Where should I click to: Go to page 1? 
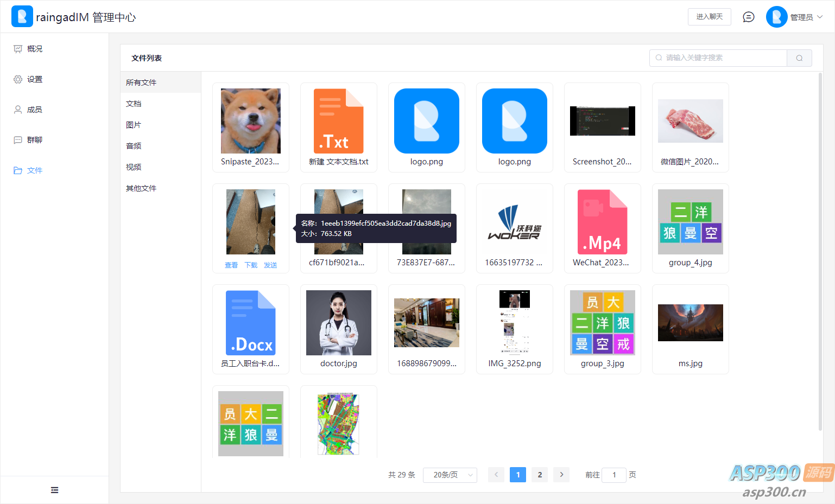(518, 475)
